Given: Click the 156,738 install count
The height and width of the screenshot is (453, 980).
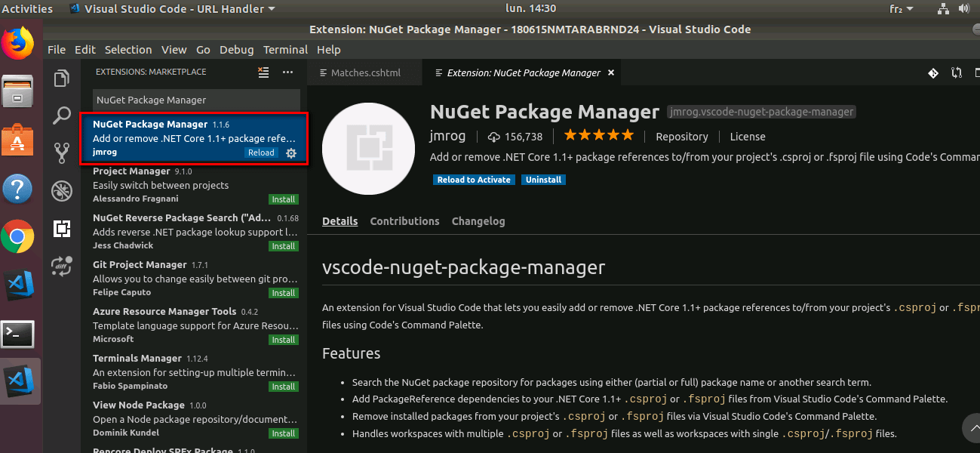Looking at the screenshot, I should 524,137.
